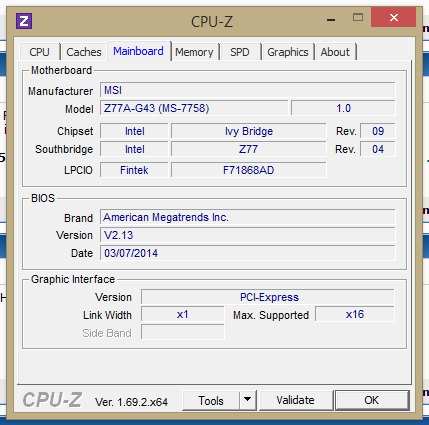
Task: Confirm with the OK button
Action: [x=372, y=400]
